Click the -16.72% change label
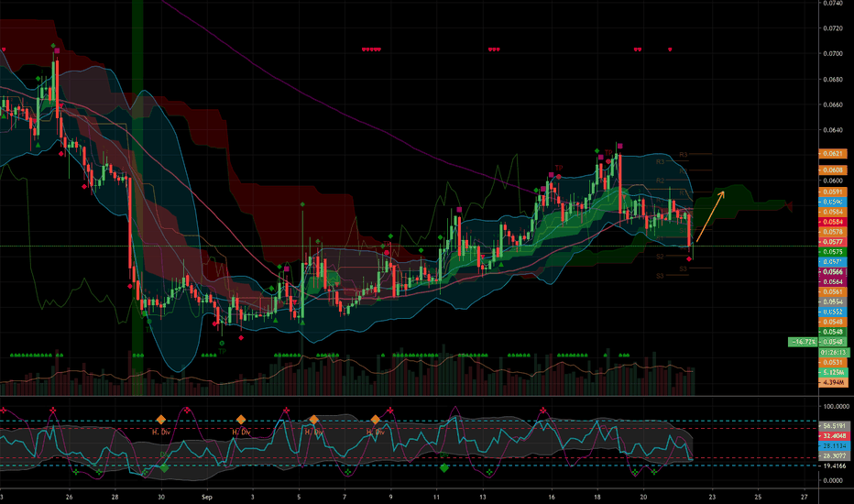 [x=803, y=342]
